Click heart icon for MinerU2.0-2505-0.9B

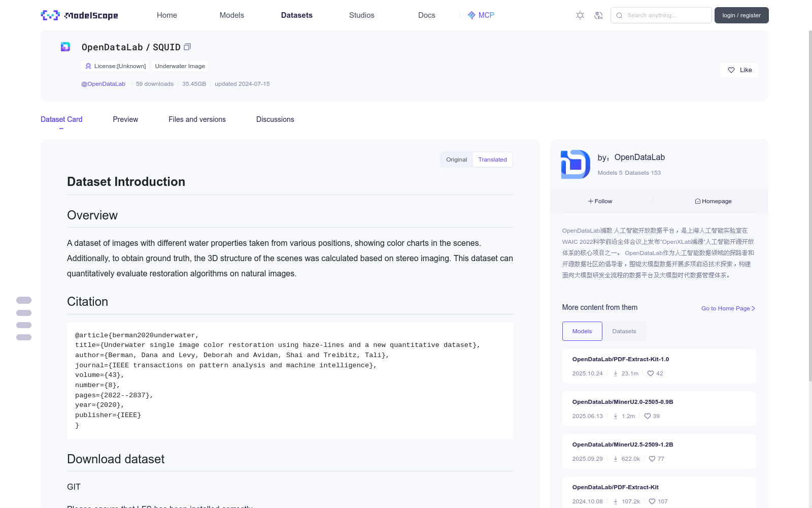(648, 416)
